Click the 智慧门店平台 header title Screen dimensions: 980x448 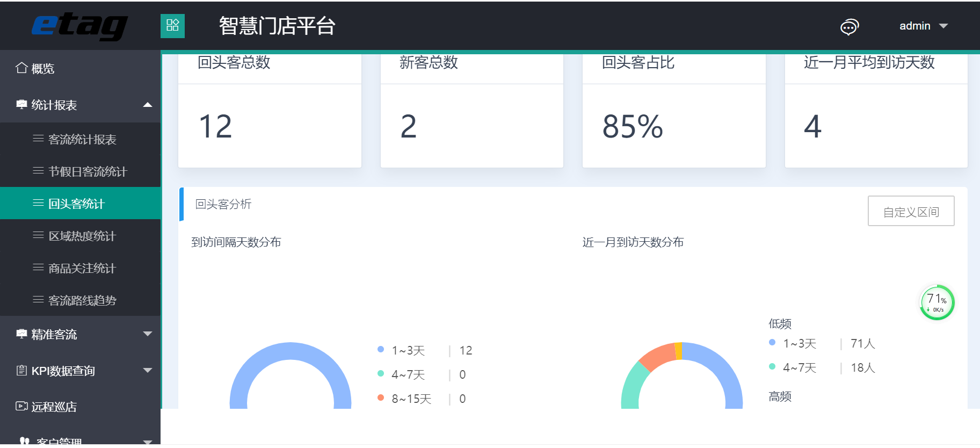pos(277,26)
